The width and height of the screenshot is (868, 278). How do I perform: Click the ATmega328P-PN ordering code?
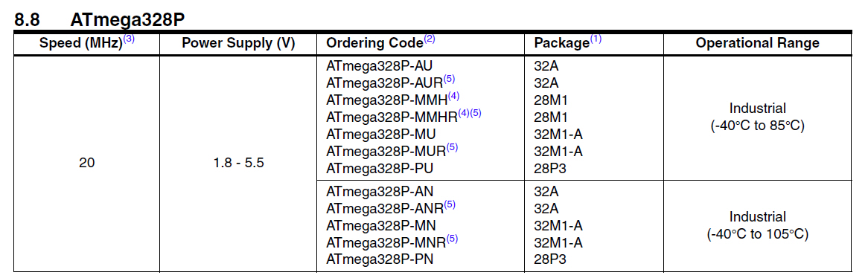(x=380, y=259)
